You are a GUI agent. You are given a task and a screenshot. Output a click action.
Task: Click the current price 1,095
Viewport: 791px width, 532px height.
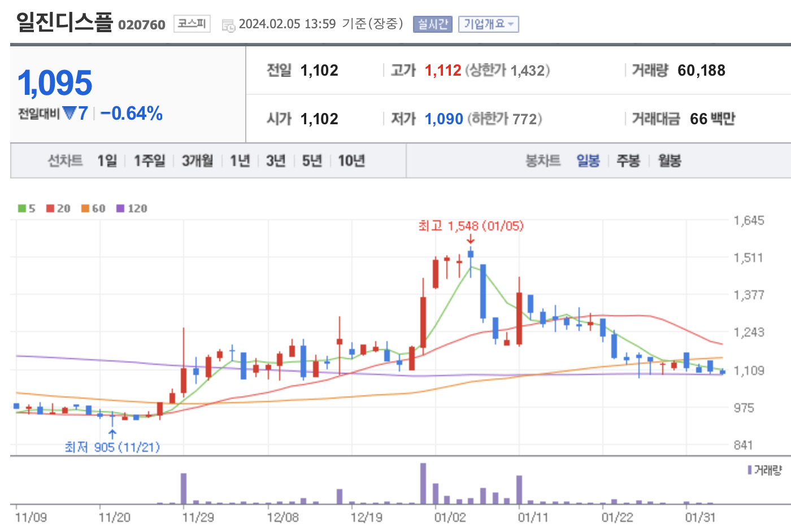tap(55, 83)
